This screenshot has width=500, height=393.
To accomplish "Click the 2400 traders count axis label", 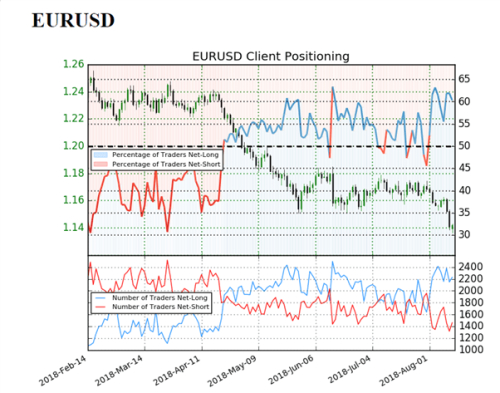I will tap(470, 267).
